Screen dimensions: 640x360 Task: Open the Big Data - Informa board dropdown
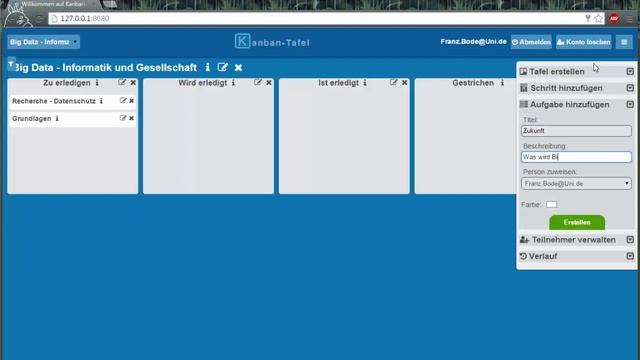(x=43, y=42)
